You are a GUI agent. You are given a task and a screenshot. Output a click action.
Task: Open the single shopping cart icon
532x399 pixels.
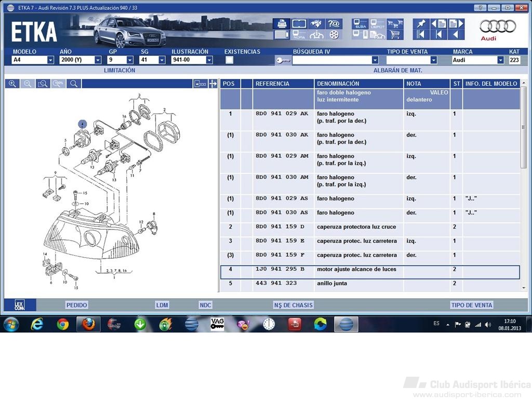pyautogui.click(x=395, y=35)
